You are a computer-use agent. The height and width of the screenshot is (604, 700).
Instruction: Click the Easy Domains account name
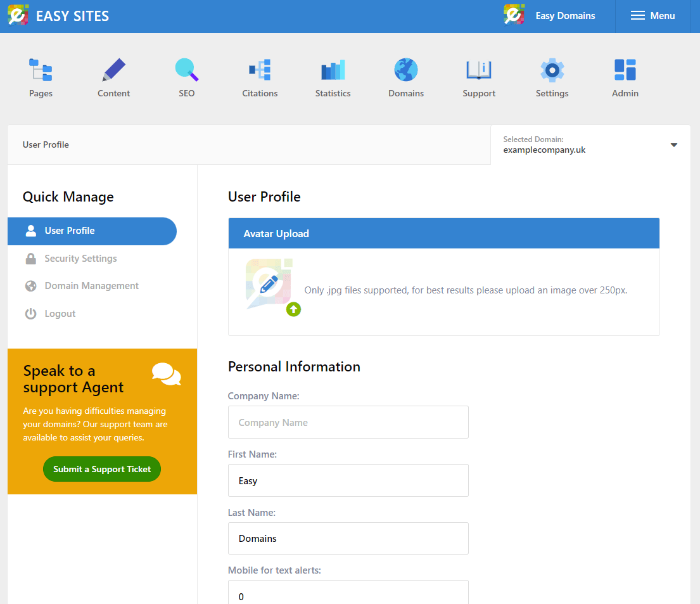tap(565, 16)
